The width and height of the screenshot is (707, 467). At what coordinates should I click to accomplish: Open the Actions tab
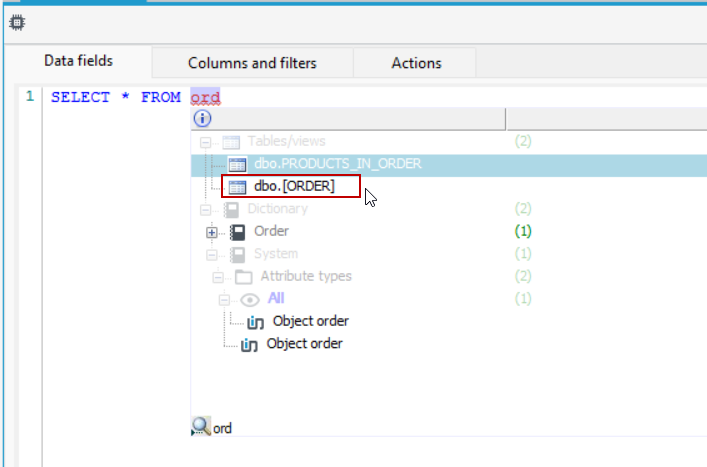click(416, 63)
